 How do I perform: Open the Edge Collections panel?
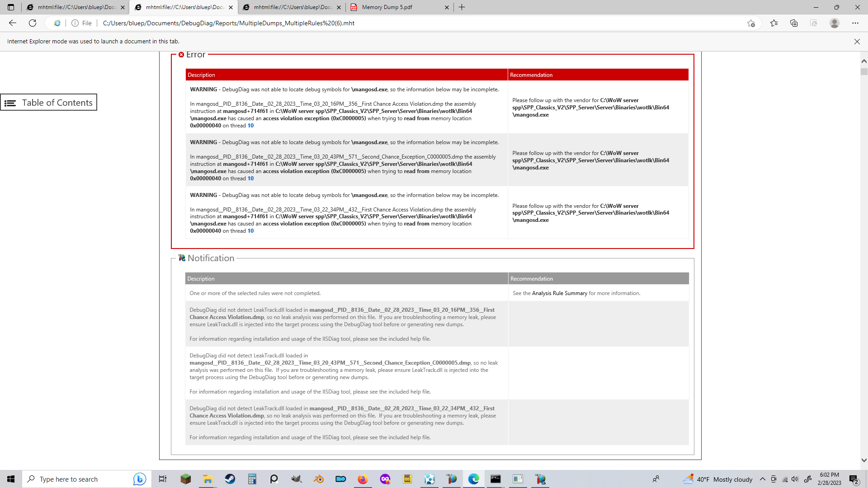pos(794,23)
